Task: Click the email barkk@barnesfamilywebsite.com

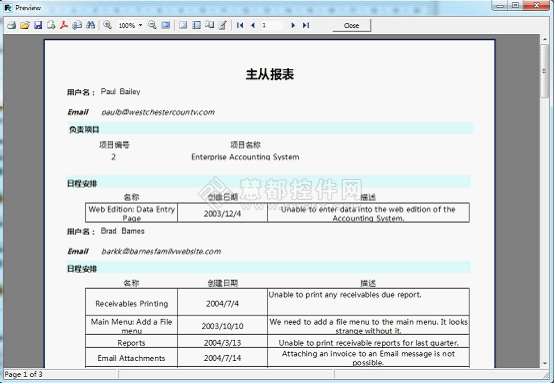Action: pos(161,251)
